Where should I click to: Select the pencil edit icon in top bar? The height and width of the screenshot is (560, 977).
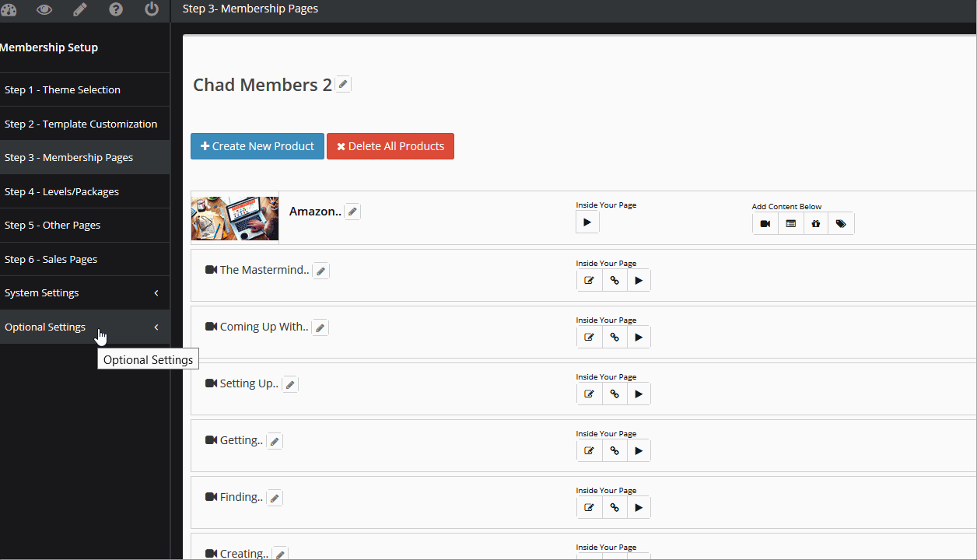(80, 10)
